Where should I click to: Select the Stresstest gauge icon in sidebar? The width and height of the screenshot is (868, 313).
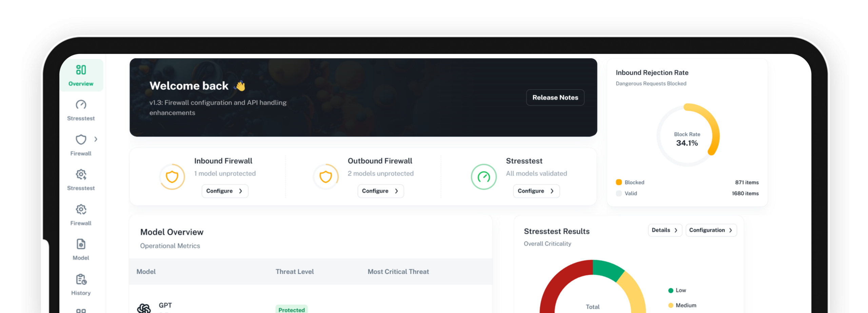[x=81, y=105]
